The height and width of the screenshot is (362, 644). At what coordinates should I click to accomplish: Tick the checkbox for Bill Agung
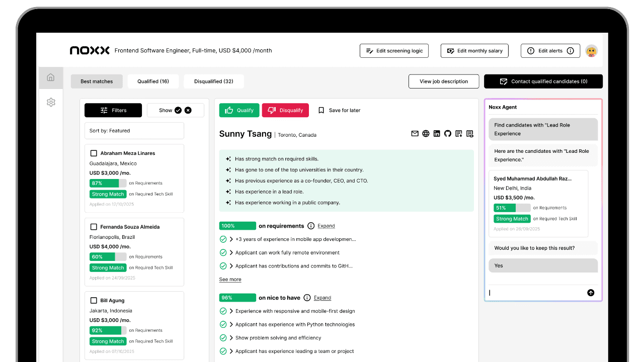(x=94, y=301)
